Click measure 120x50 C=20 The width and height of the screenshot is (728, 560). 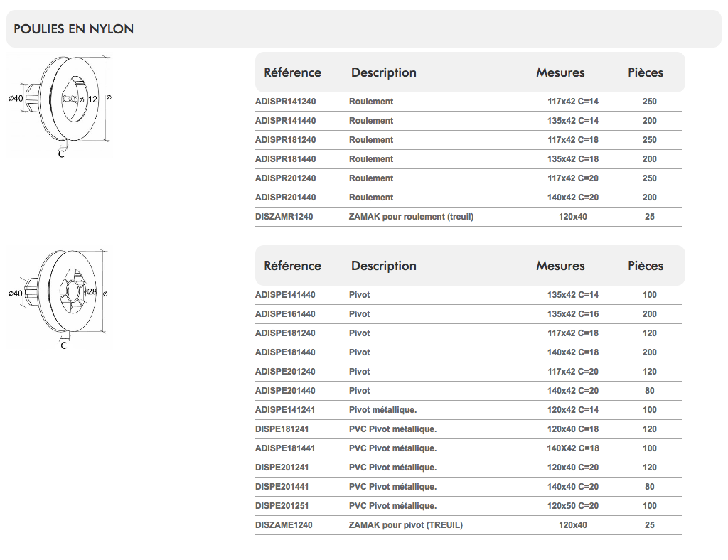[572, 506]
